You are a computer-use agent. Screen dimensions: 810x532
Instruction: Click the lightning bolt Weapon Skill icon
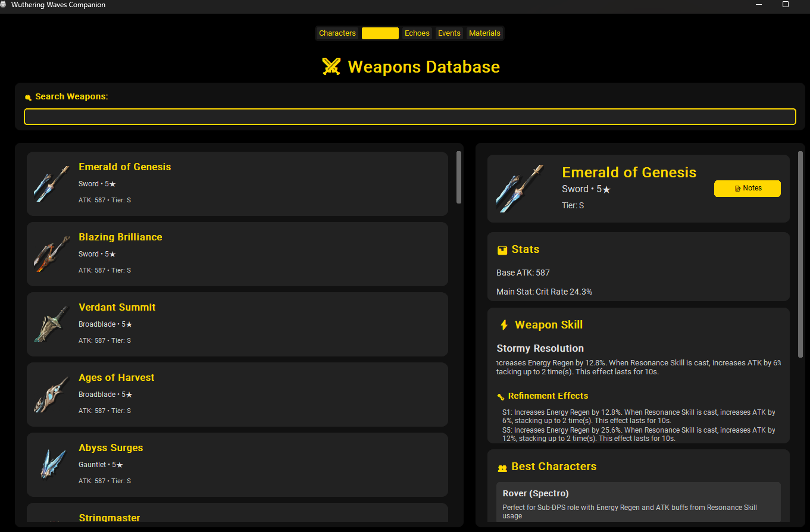(x=504, y=325)
